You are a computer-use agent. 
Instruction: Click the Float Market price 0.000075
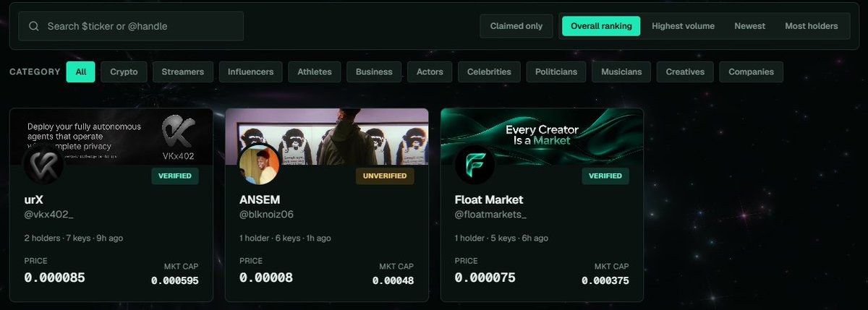click(x=485, y=277)
